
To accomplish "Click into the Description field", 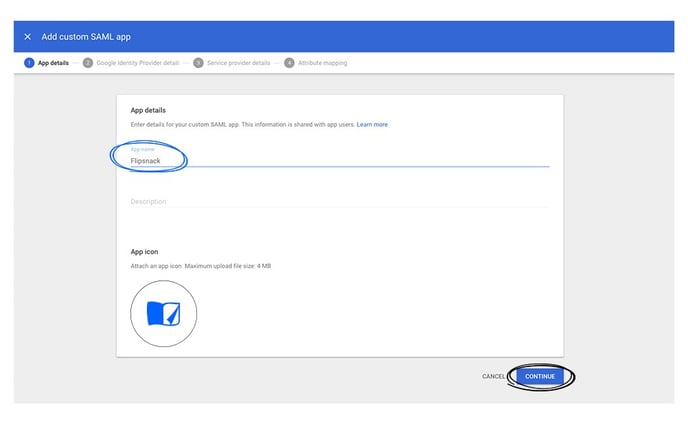I will 340,201.
